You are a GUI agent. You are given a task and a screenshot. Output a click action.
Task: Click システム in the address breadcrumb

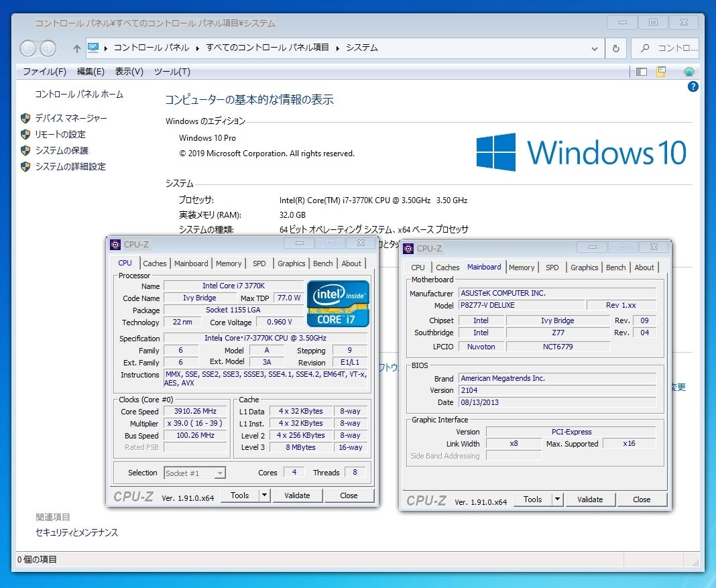click(x=361, y=48)
